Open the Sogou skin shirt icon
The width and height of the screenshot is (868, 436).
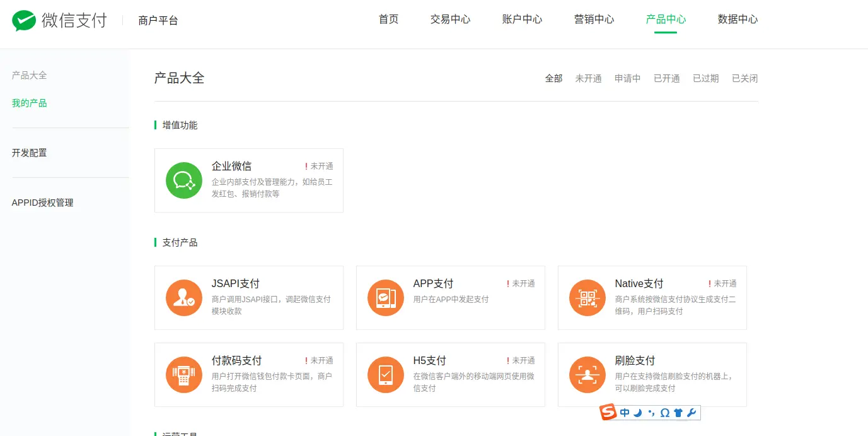point(678,413)
